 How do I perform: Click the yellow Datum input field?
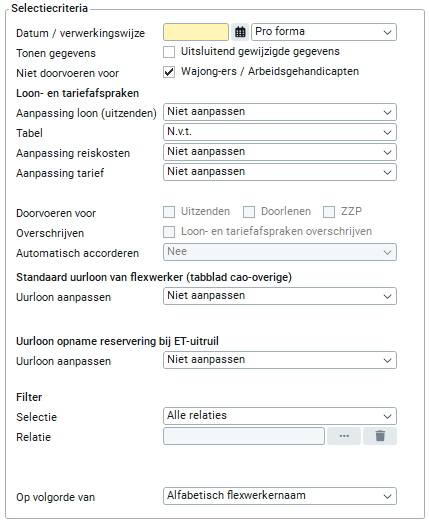[x=196, y=32]
